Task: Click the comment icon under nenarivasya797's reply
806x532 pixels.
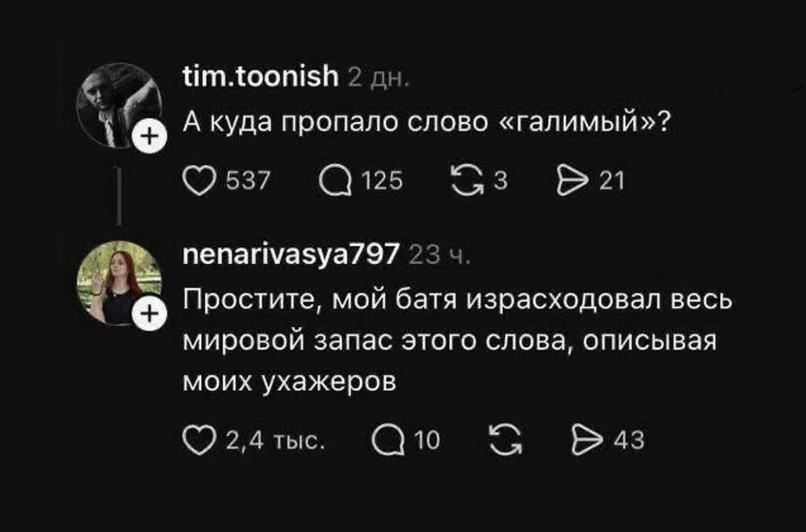Action: pos(388,441)
